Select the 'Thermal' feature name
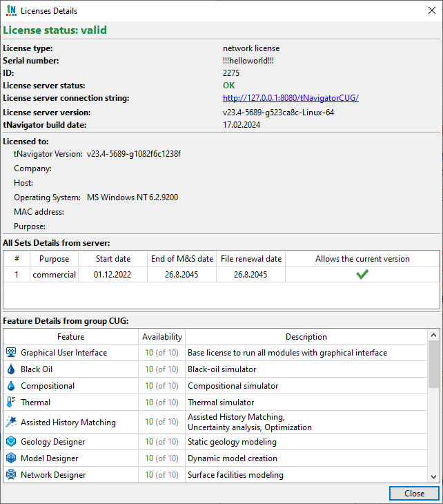The width and height of the screenshot is (443, 504). [x=36, y=403]
